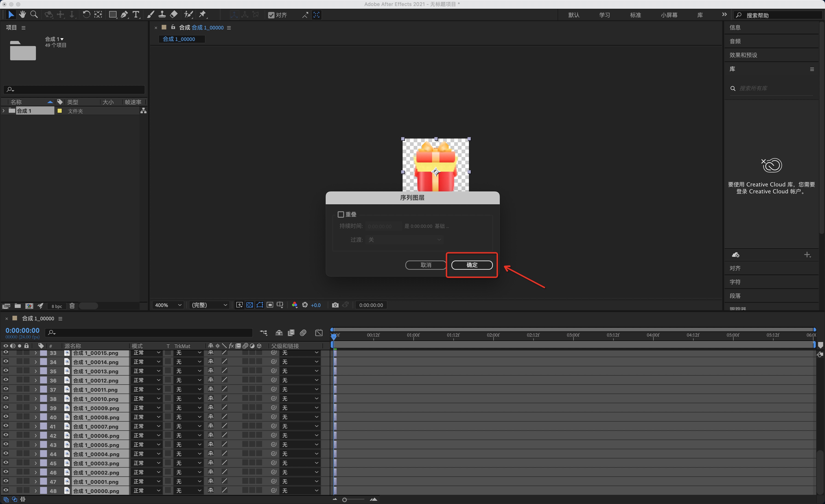Select the Puppet Pin tool
Image resolution: width=825 pixels, height=504 pixels.
click(202, 14)
